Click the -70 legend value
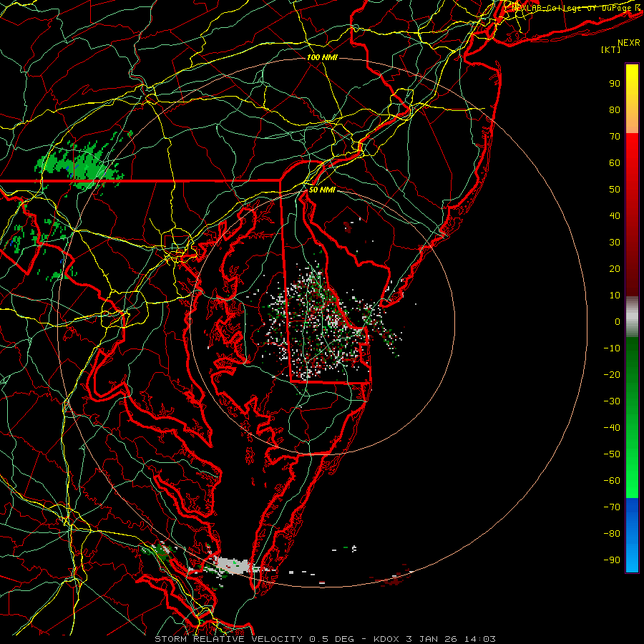The width and height of the screenshot is (644, 644). point(612,507)
